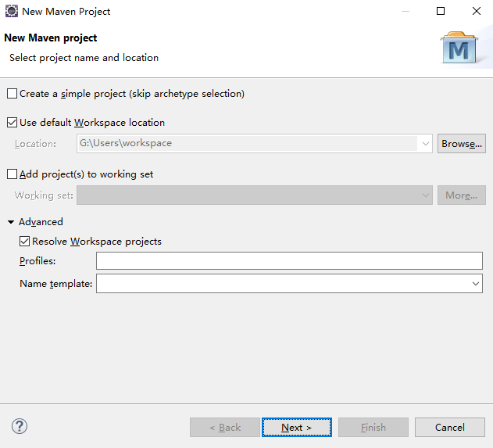Go to previous page with Back
The image size is (493, 448).
pyautogui.click(x=225, y=427)
